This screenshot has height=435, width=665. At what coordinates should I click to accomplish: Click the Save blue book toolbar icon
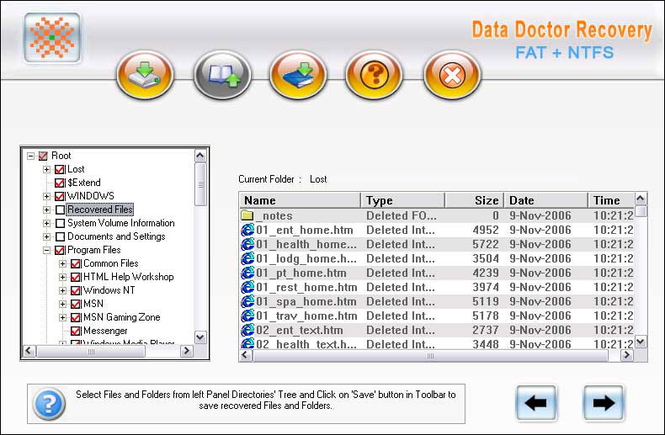coord(298,75)
